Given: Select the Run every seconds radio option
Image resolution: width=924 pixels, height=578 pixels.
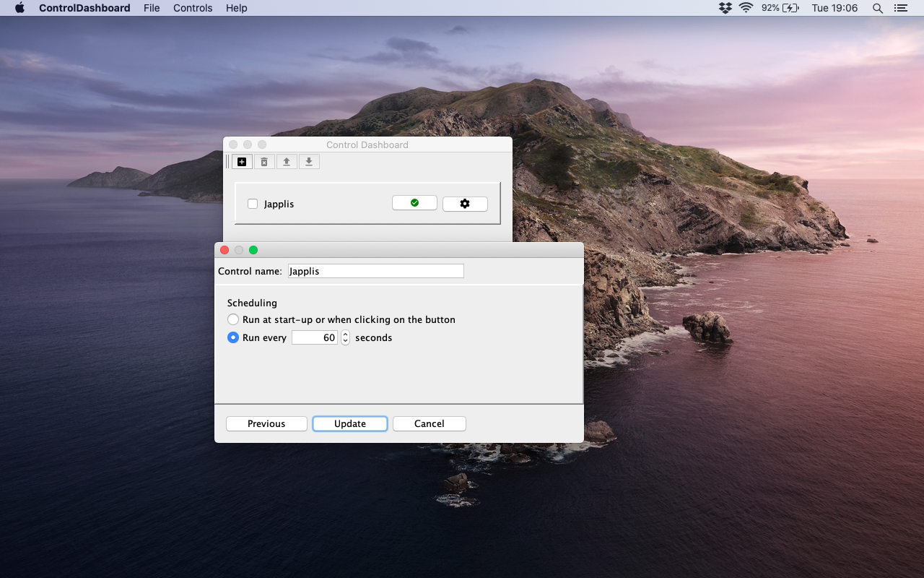Looking at the screenshot, I should coord(233,337).
